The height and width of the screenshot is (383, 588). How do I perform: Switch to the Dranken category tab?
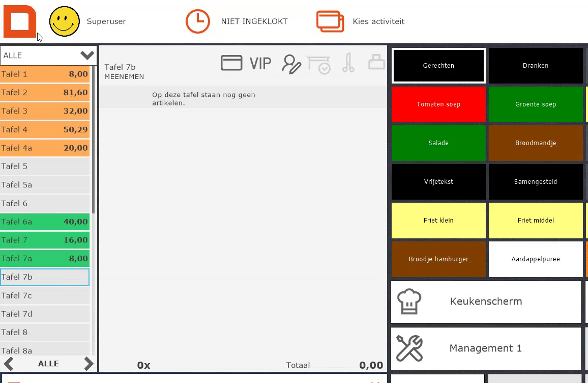pos(535,66)
